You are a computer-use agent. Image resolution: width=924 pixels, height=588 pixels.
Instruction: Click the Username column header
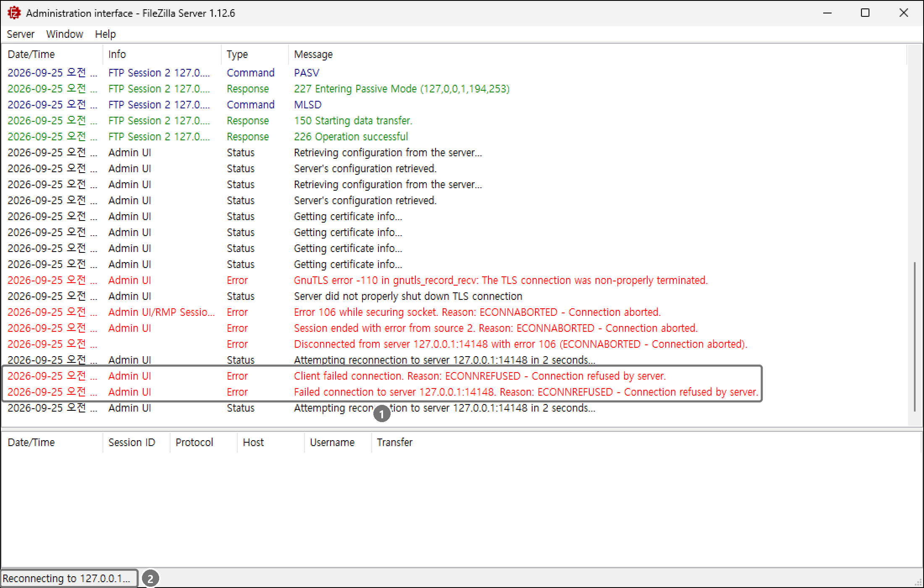click(x=338, y=442)
